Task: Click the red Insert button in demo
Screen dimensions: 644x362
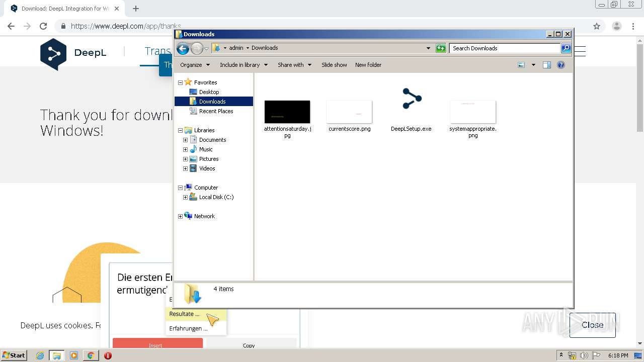Action: [x=157, y=344]
